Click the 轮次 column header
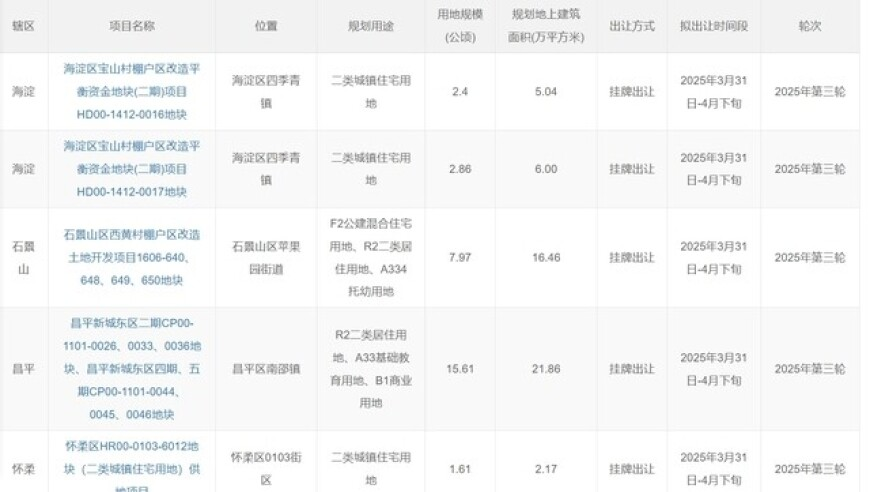Viewport: 870px width, 492px height. tap(810, 26)
